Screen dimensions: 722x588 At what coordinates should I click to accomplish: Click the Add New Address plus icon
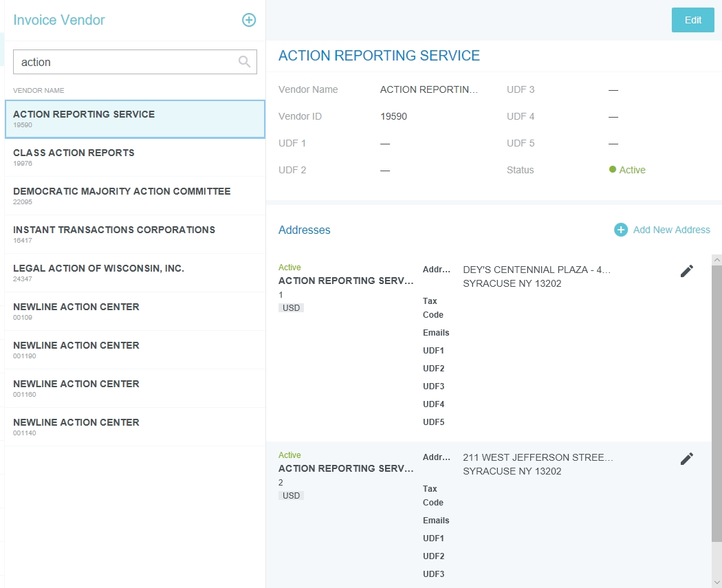(x=621, y=230)
